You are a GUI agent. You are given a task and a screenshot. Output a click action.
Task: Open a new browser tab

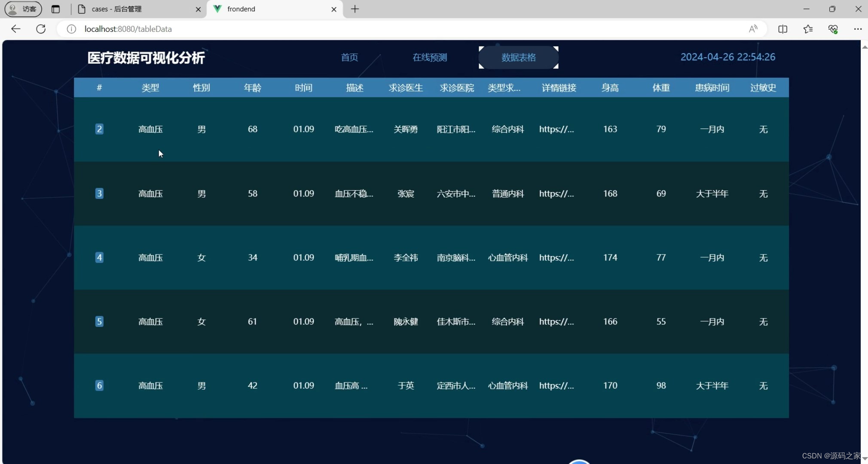355,9
